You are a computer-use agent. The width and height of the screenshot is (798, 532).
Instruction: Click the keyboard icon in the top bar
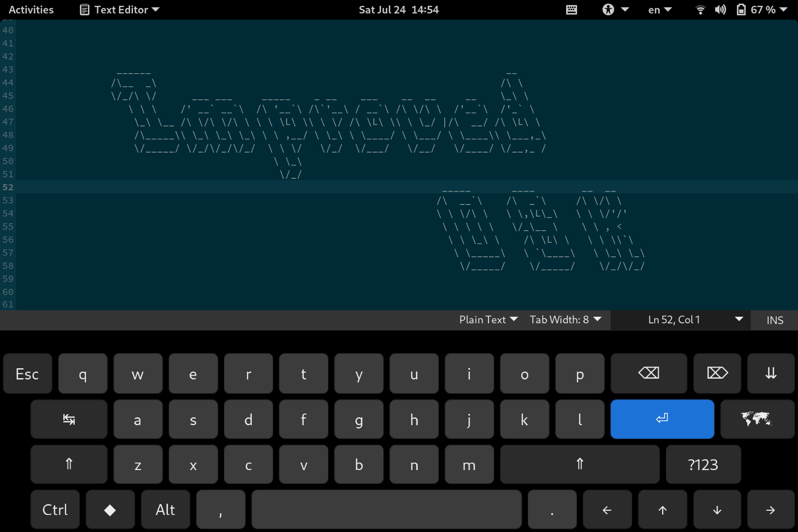(x=571, y=10)
